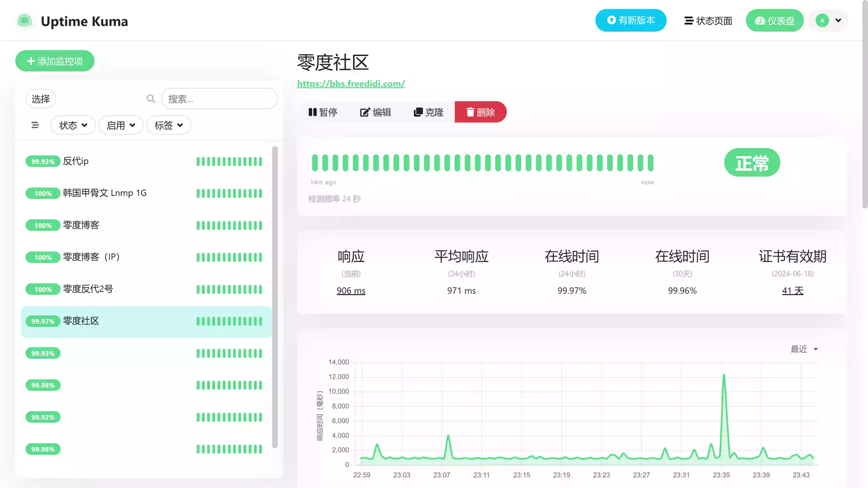Click the red 删除 delete button
This screenshot has width=868, height=488.
pyautogui.click(x=481, y=112)
